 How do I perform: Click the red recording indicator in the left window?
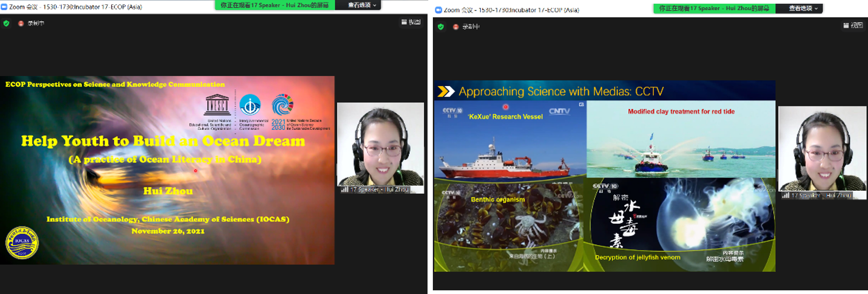click(x=21, y=23)
